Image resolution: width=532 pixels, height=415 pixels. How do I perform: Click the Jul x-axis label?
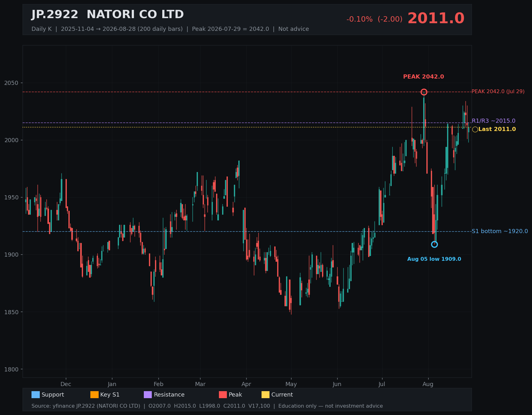click(x=382, y=384)
